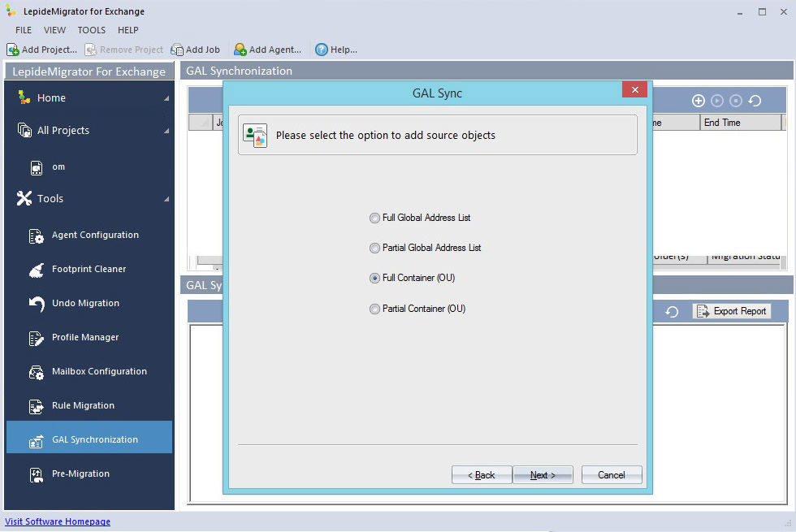Click the LepideMigrator app icon in title bar
The image size is (796, 532).
pyautogui.click(x=11, y=10)
